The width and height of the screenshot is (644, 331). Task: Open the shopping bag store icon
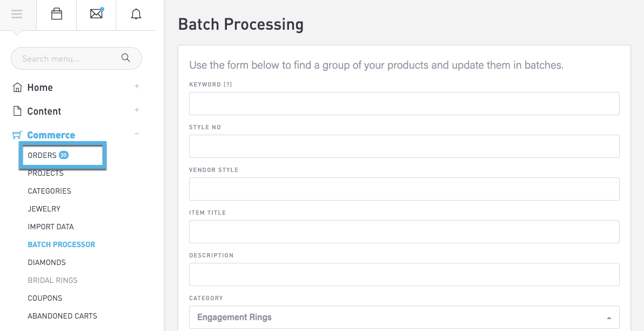pyautogui.click(x=56, y=15)
